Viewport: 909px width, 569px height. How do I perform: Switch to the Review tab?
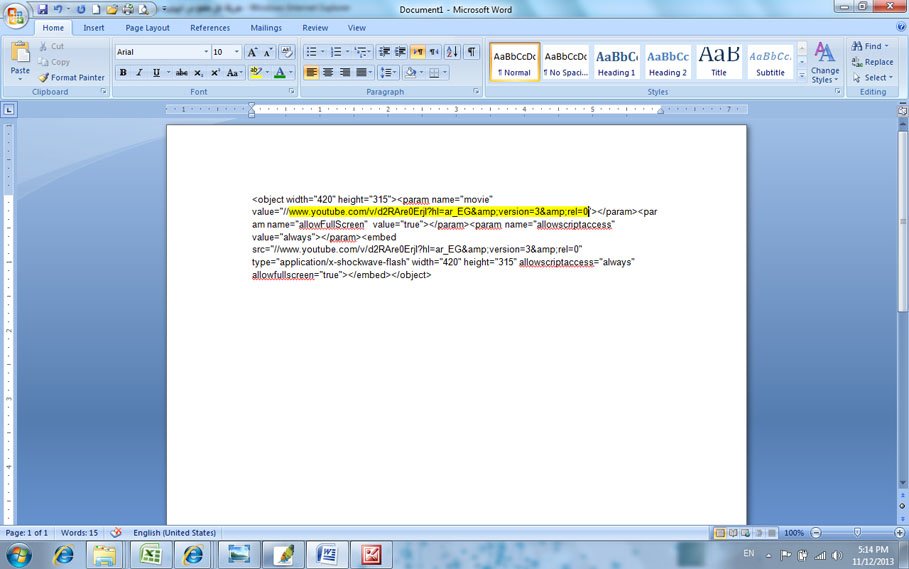point(315,28)
